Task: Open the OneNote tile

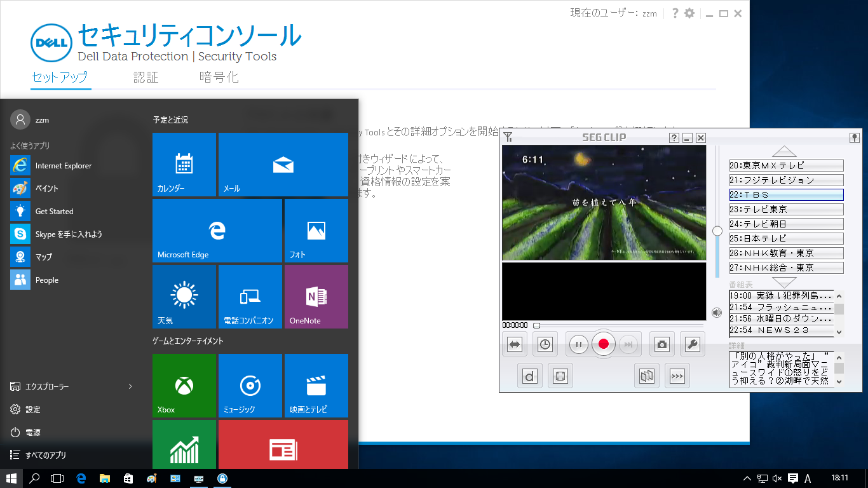Action: click(x=316, y=297)
